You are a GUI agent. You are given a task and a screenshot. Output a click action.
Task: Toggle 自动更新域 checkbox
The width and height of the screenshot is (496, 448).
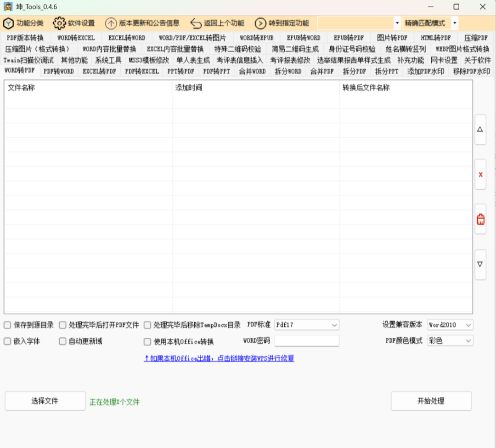(x=62, y=341)
